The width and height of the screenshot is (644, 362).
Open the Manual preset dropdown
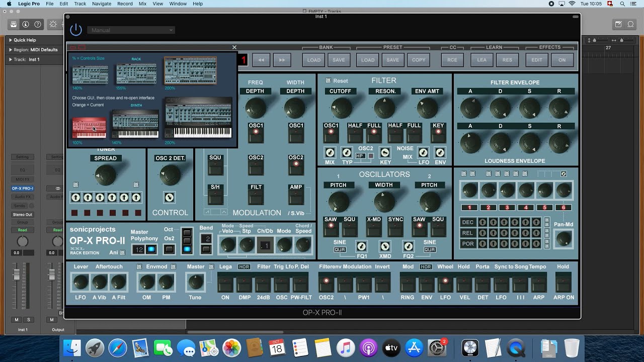pos(131,30)
